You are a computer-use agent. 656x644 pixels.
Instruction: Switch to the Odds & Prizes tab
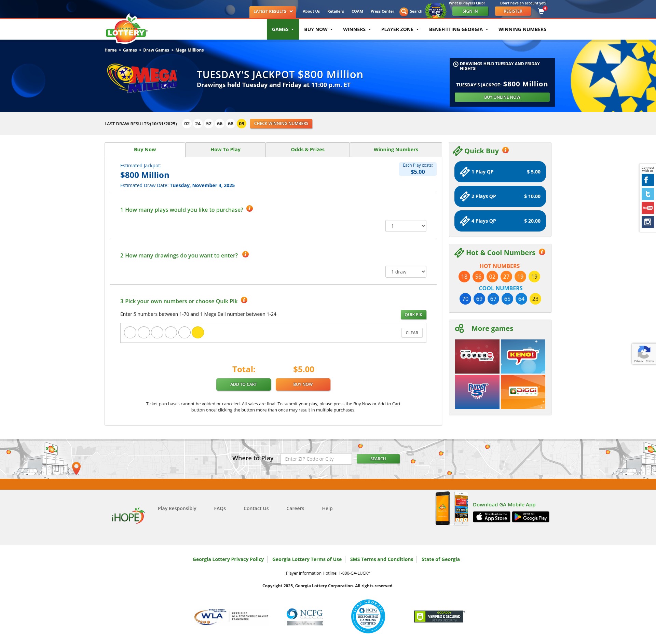pos(307,150)
